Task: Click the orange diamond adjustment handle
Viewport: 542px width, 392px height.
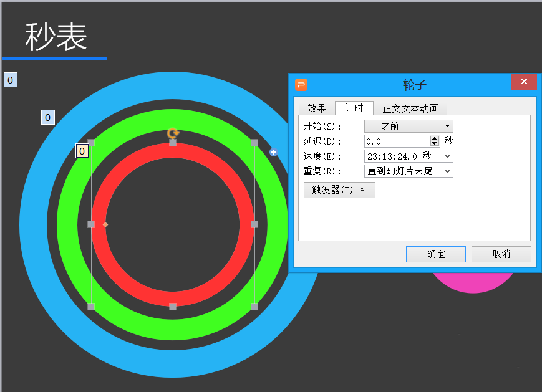Action: [x=105, y=224]
